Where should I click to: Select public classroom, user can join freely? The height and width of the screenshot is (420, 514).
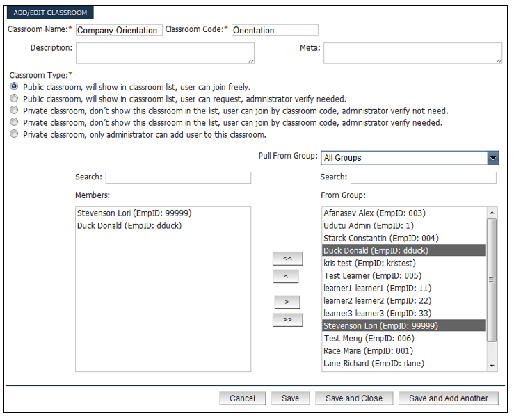click(14, 87)
